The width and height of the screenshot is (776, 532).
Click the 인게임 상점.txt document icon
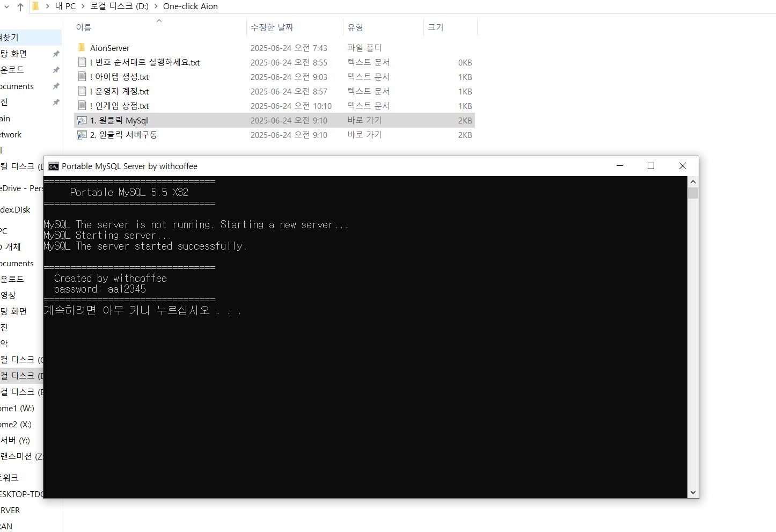[x=82, y=106]
